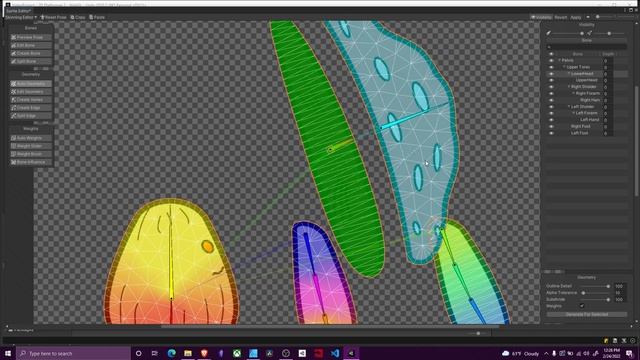The width and height of the screenshot is (640, 360).
Task: Open the Xbox app from taskbar
Action: [x=237, y=353]
